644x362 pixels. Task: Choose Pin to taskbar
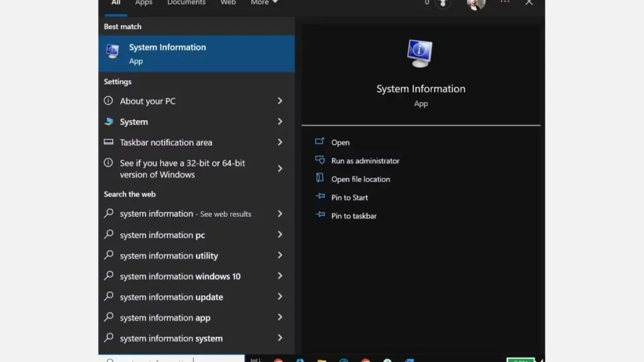click(353, 216)
